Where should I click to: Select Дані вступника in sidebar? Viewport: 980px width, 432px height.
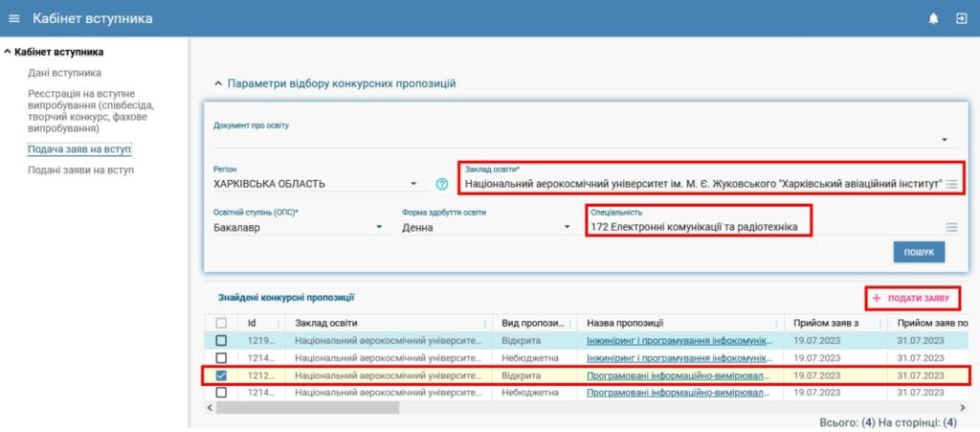click(64, 73)
